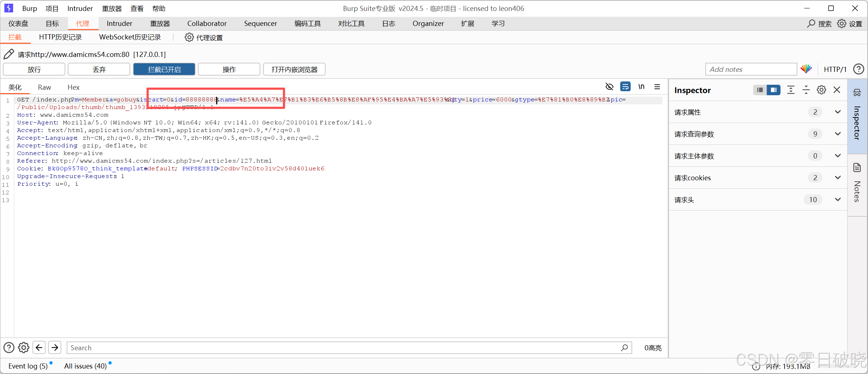Click the memory info icon in status bar

coord(756,366)
